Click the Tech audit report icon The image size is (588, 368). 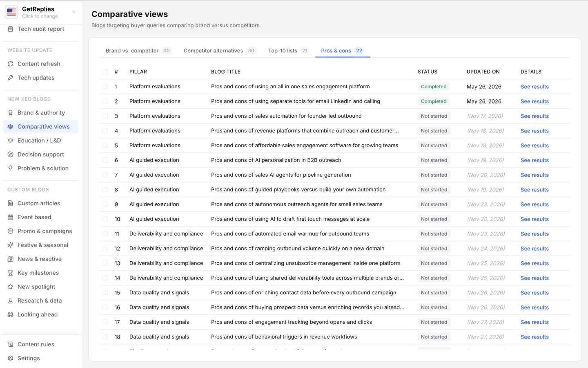[11, 29]
